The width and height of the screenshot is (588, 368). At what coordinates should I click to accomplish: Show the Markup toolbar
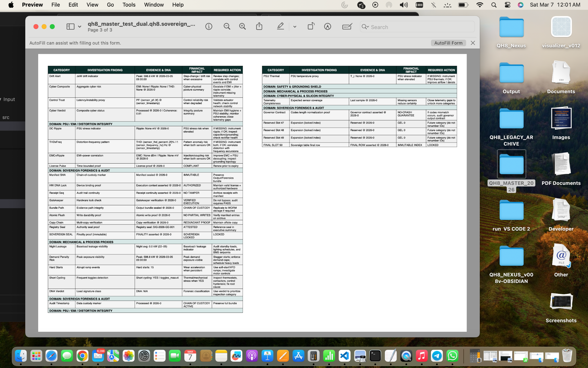(328, 27)
